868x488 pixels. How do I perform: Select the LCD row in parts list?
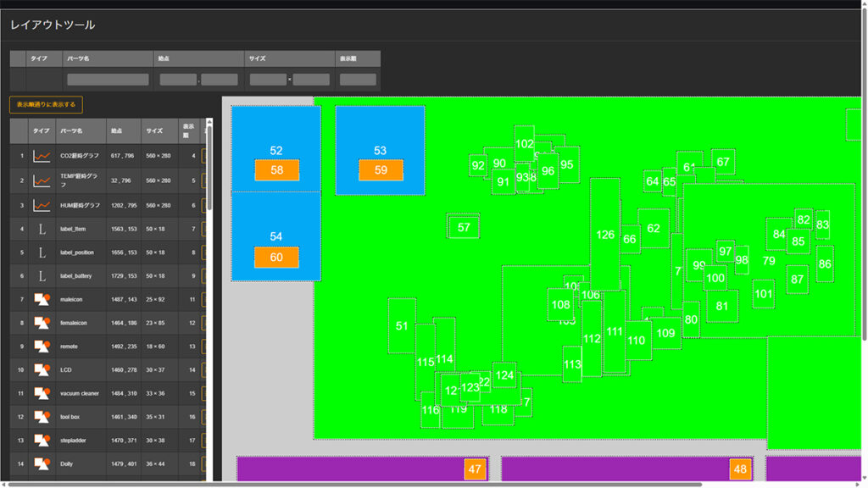[x=108, y=369]
